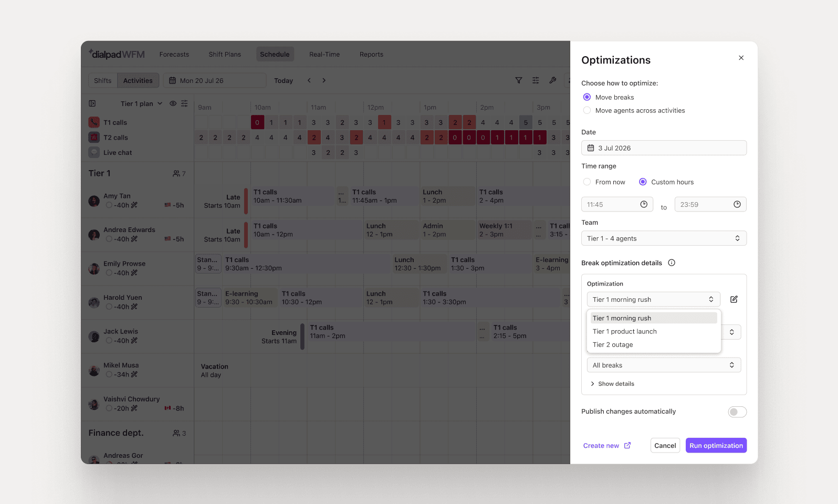
Task: Click the Live chat queue icon
Action: [94, 152]
